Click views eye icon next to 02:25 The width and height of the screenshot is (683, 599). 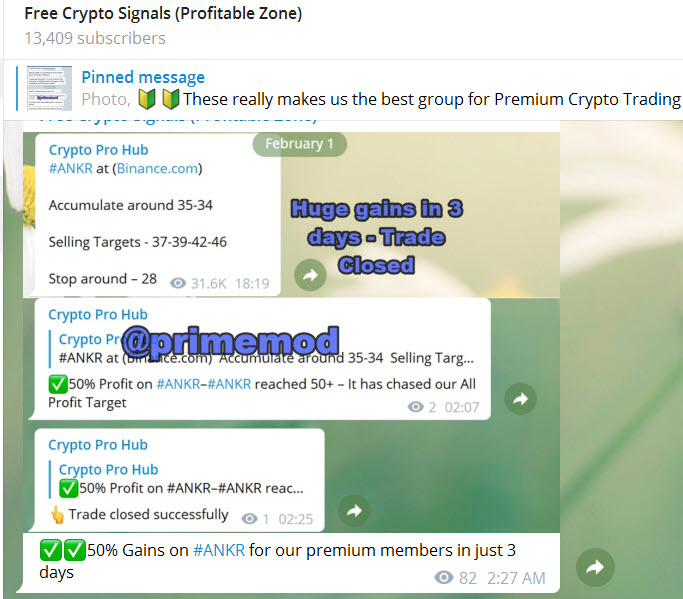(x=250, y=519)
